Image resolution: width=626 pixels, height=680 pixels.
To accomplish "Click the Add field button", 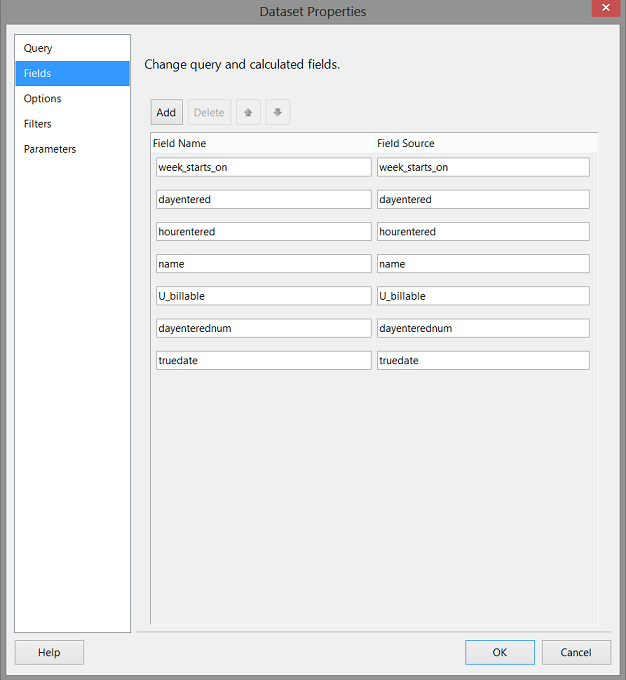I will 166,113.
